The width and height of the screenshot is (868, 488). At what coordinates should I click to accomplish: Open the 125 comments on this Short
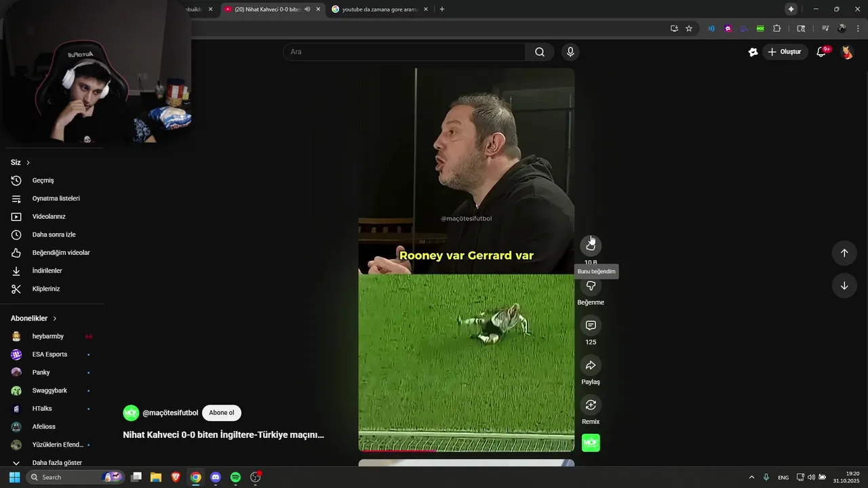point(591,326)
